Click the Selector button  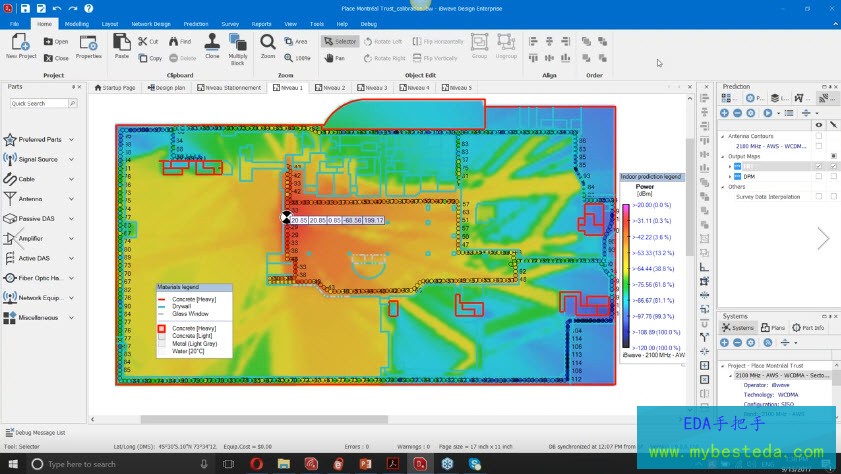coord(340,42)
